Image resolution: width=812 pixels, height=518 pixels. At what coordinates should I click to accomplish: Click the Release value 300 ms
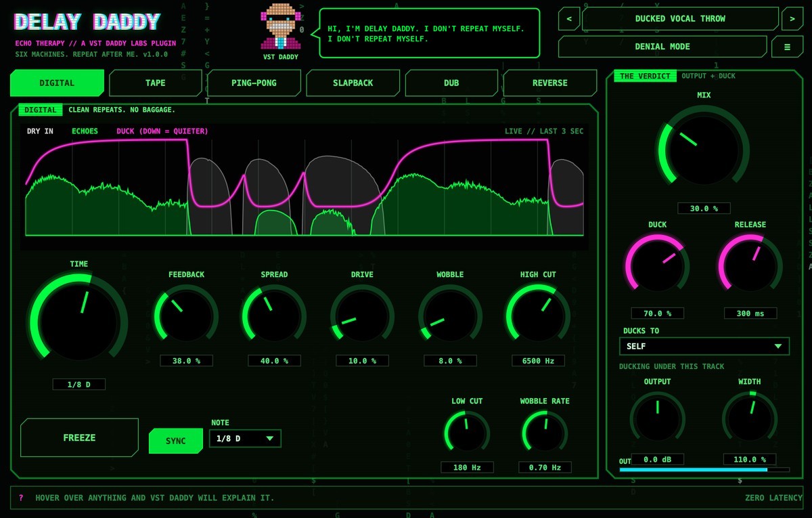click(x=750, y=314)
